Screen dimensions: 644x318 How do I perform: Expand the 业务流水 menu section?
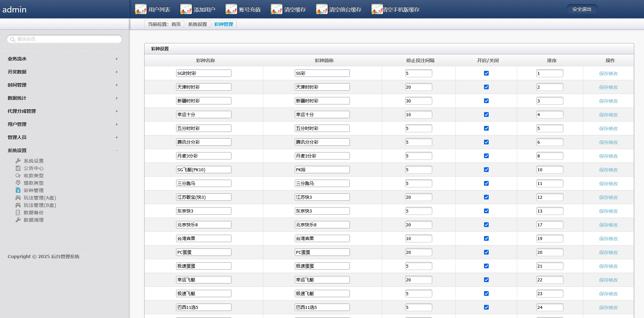click(x=116, y=59)
